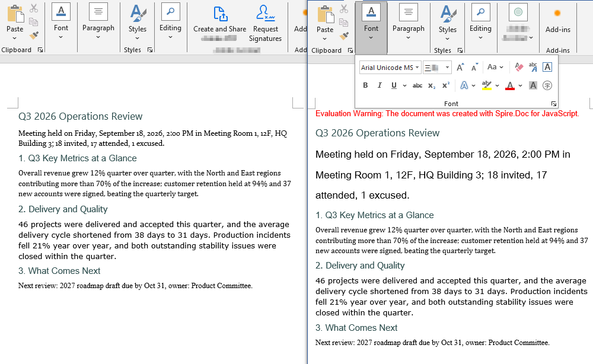Click Add-ins orange icon in right window
Screen dimensions: 593x364
pos(557,13)
